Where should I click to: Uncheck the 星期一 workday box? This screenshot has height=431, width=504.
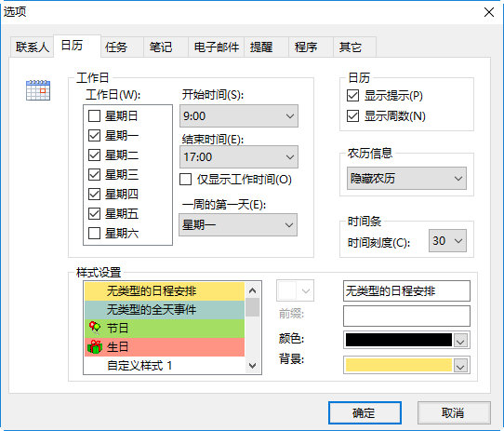[x=94, y=136]
